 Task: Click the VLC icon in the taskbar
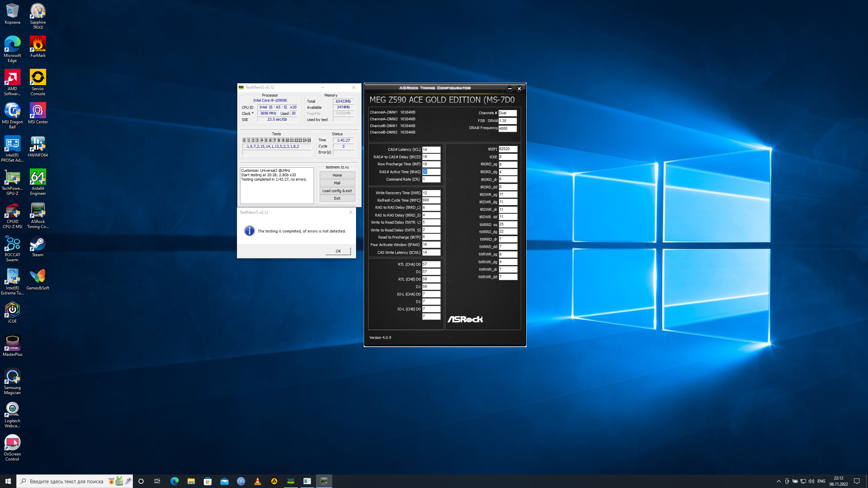[258, 481]
